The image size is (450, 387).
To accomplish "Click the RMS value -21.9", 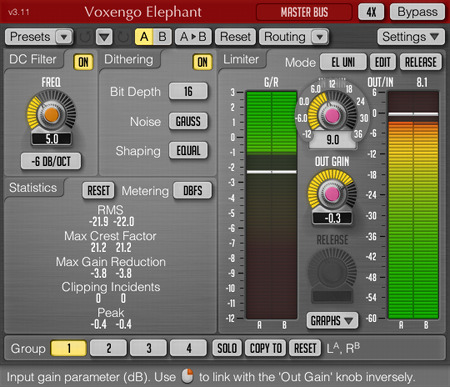I will click(99, 222).
